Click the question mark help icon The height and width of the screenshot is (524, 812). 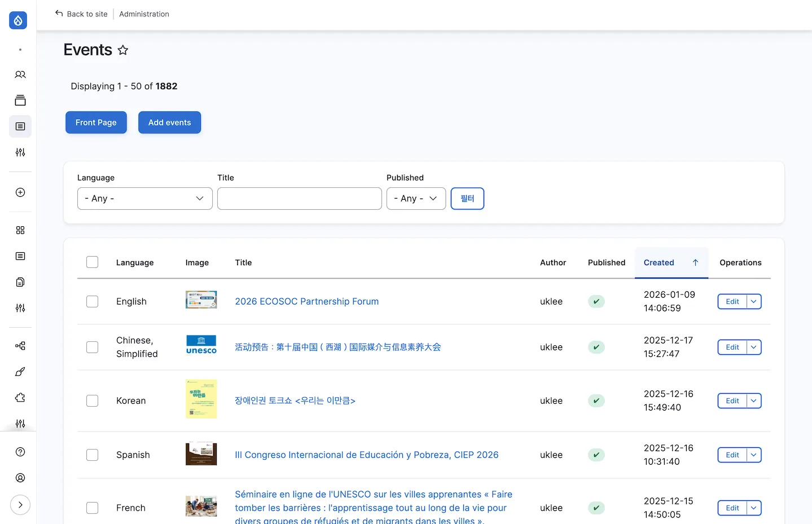(20, 452)
